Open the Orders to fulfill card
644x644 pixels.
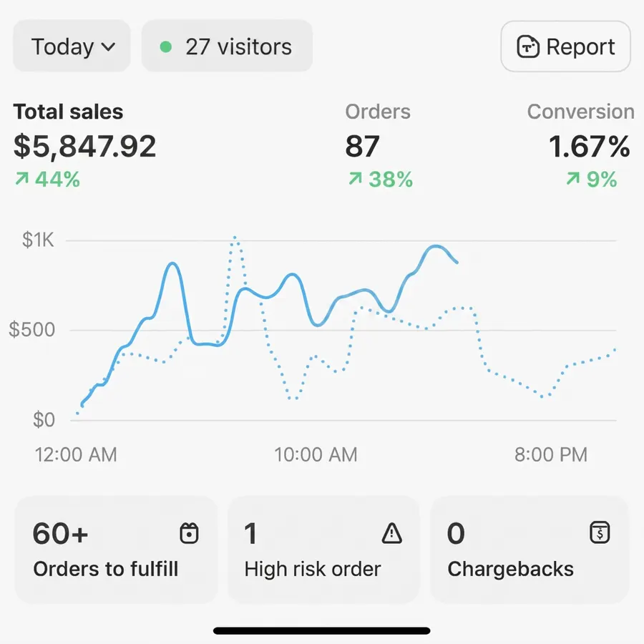tap(116, 550)
